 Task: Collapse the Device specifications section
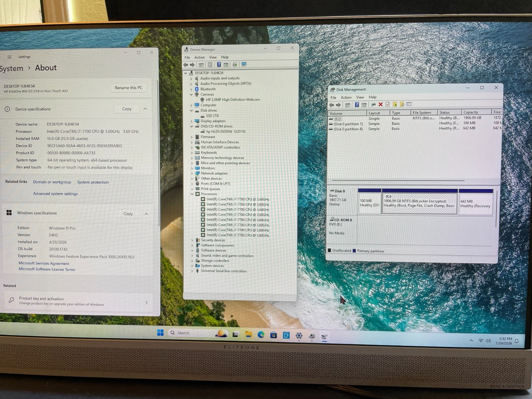(145, 109)
